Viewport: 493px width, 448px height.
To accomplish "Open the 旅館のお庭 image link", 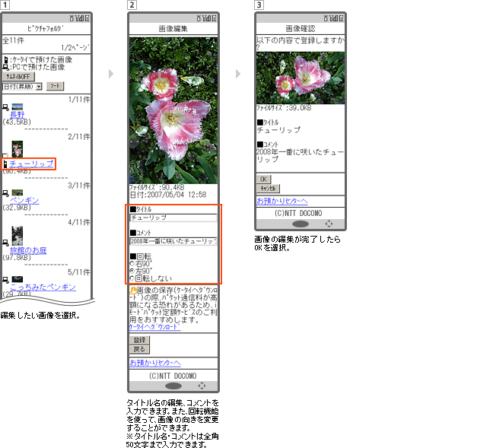I will click(x=28, y=250).
